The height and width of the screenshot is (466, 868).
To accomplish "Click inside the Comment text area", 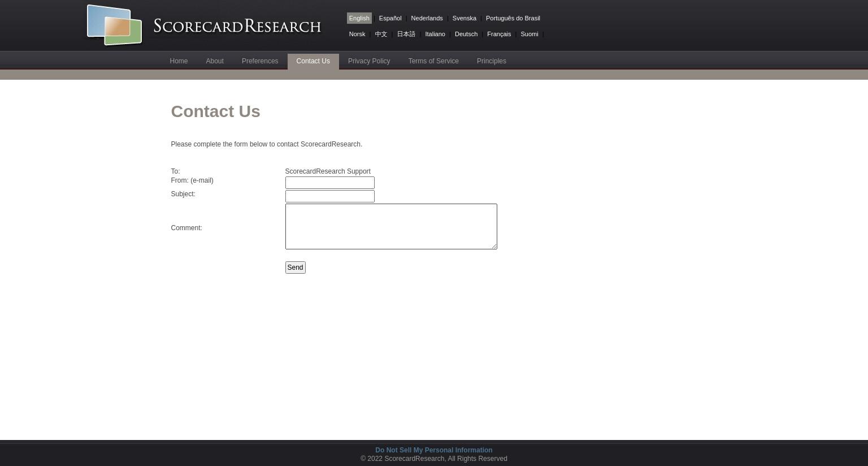I will pyautogui.click(x=391, y=226).
